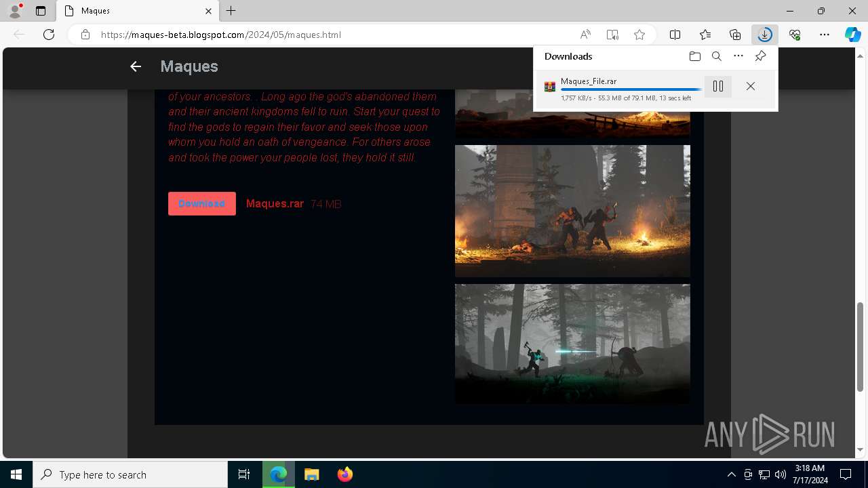Viewport: 868px width, 488px height.
Task: Click the taskbar search box
Action: tap(130, 474)
